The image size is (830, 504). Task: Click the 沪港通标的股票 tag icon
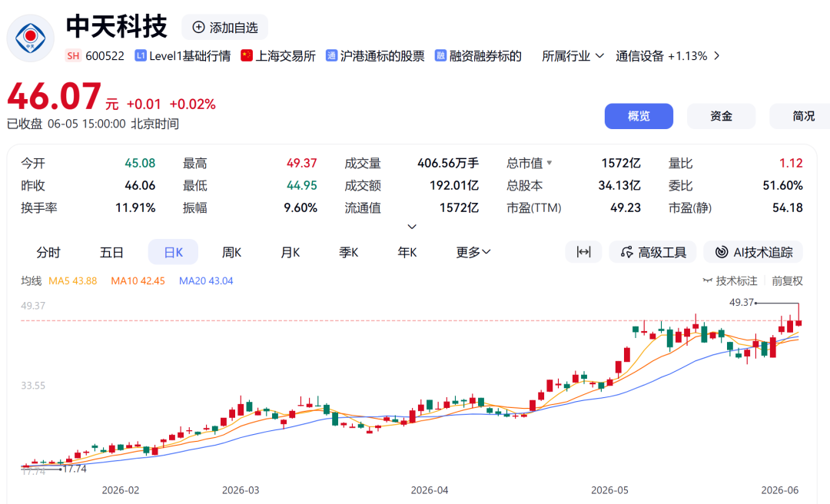point(331,55)
